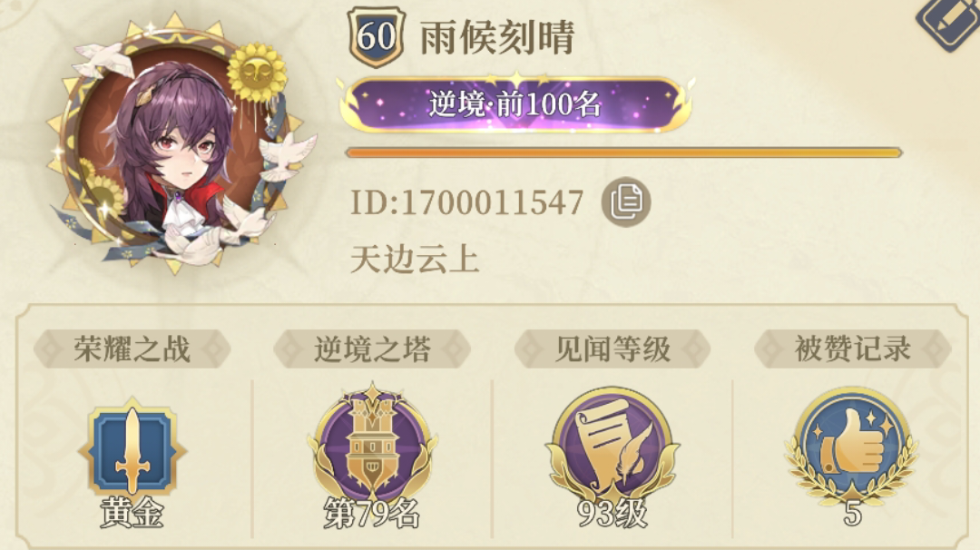980x550 pixels.
Task: Select the 荣耀之战 header label
Action: tap(132, 349)
